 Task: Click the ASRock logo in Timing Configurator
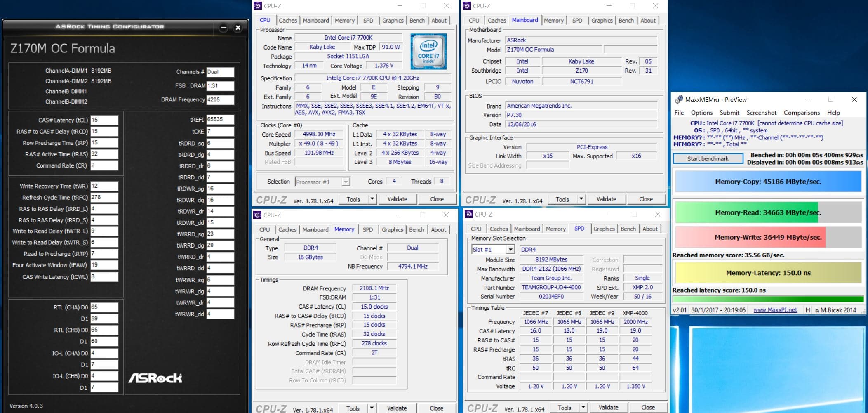pyautogui.click(x=155, y=378)
